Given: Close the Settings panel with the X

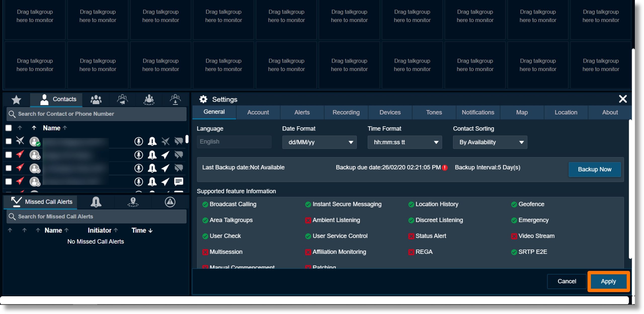Looking at the screenshot, I should pos(623,99).
